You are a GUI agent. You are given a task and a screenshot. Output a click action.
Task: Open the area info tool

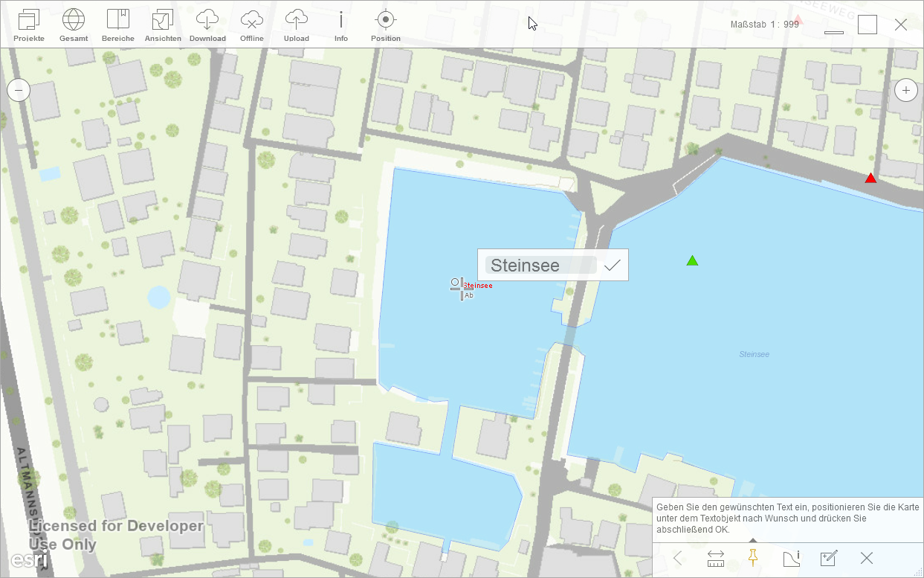pos(791,559)
